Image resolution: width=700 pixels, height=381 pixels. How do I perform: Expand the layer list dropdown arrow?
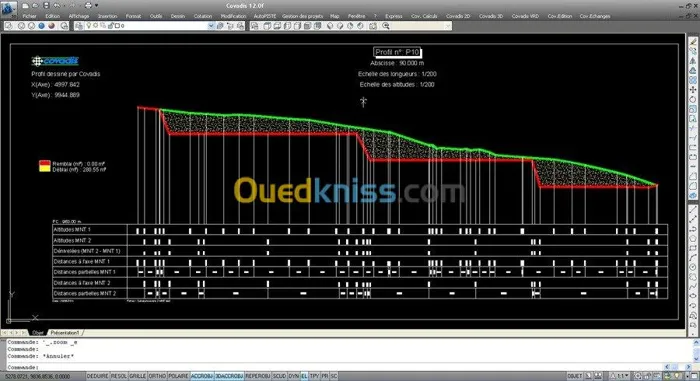click(211, 26)
